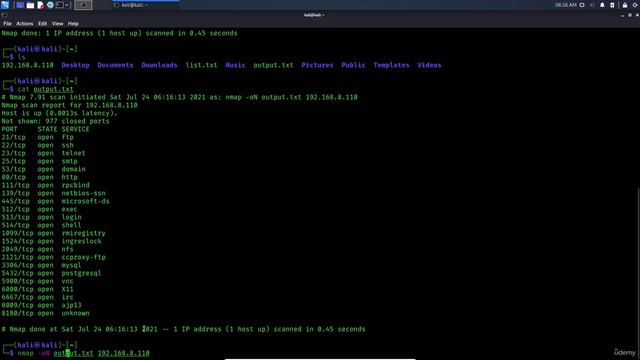Close the terminal window
The height and width of the screenshot is (360, 640).
point(637,15)
